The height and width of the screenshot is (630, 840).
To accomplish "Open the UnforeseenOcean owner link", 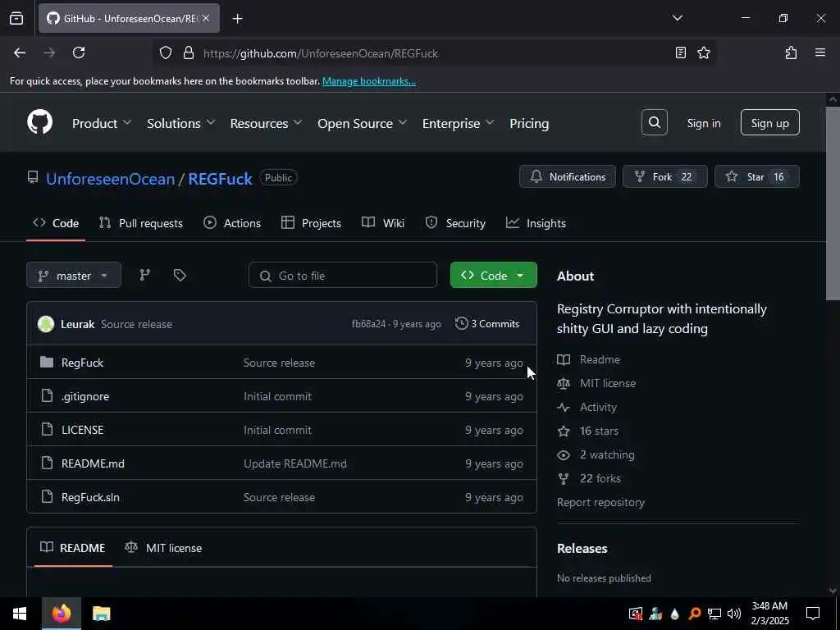I will (111, 178).
